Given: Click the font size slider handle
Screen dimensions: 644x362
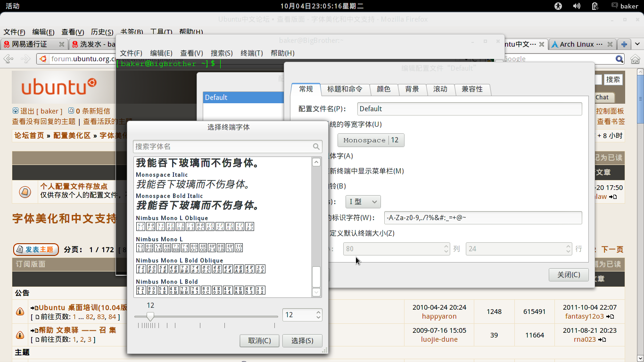Looking at the screenshot, I should (x=150, y=317).
